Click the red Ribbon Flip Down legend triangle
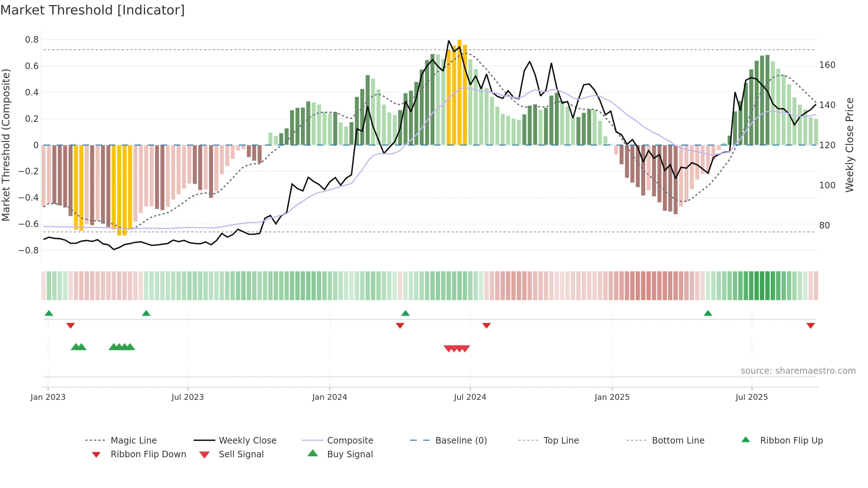Image resolution: width=868 pixels, height=488 pixels. (x=96, y=455)
